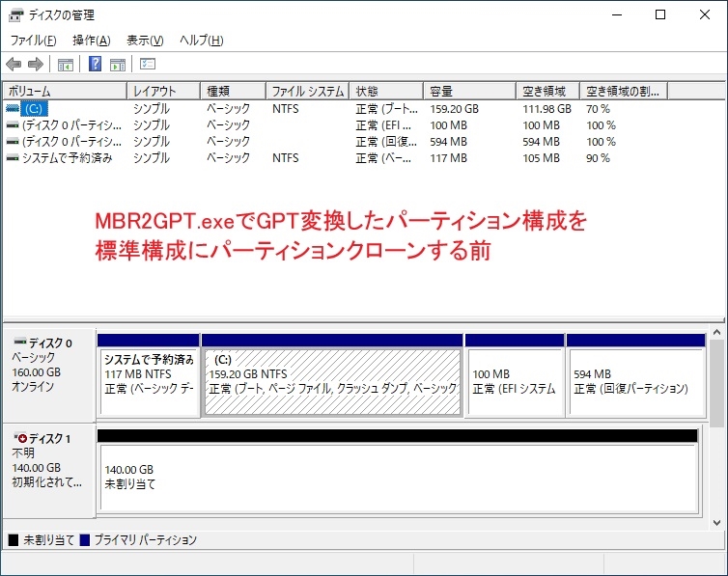Click drive icon of システムで予約済み volume row
The height and width of the screenshot is (576, 728).
pyautogui.click(x=13, y=158)
